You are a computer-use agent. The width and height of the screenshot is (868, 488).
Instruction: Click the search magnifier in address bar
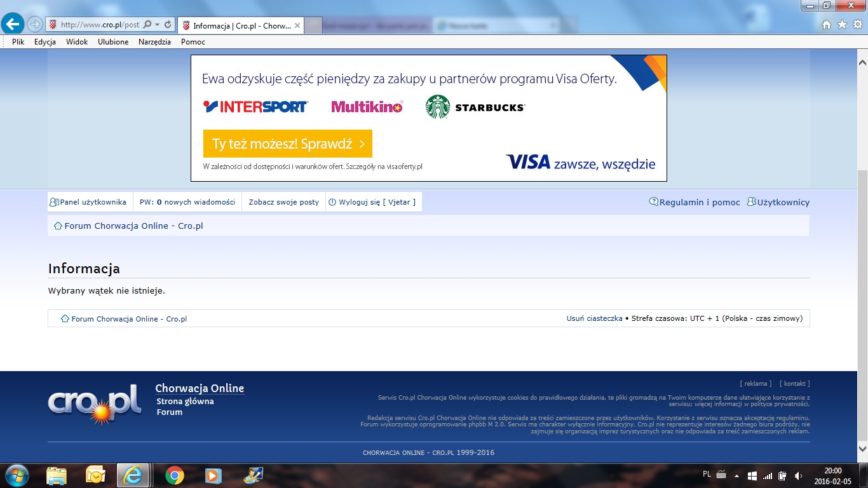pyautogui.click(x=147, y=25)
